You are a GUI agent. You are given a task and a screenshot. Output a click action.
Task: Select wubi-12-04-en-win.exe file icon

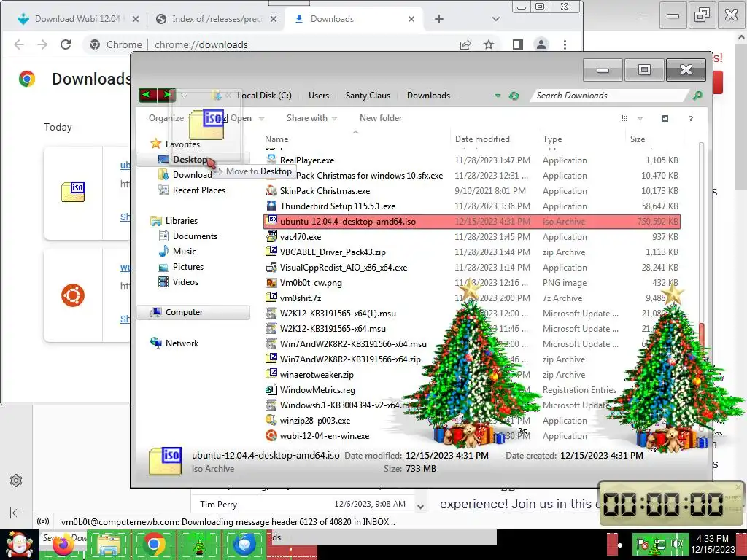271,436
